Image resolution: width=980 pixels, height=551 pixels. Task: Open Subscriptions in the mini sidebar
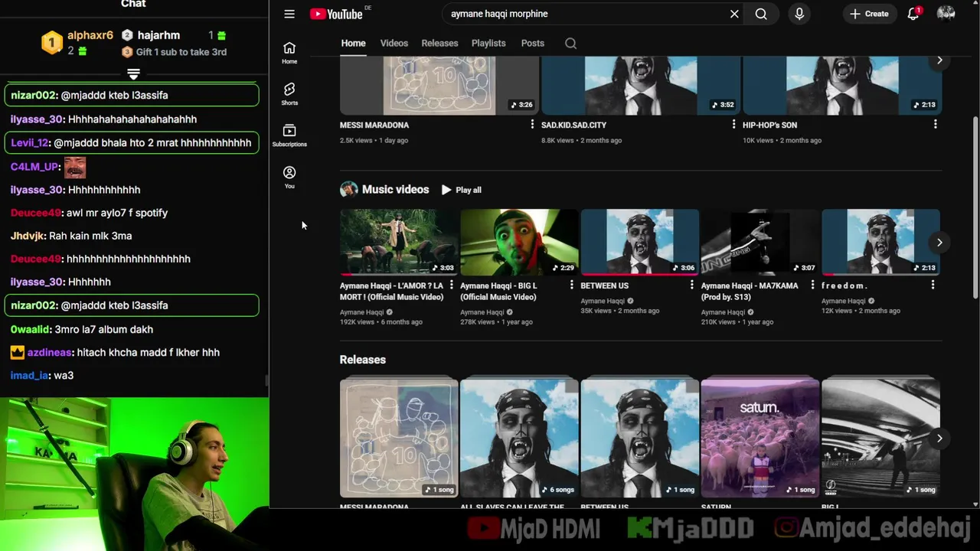click(289, 135)
